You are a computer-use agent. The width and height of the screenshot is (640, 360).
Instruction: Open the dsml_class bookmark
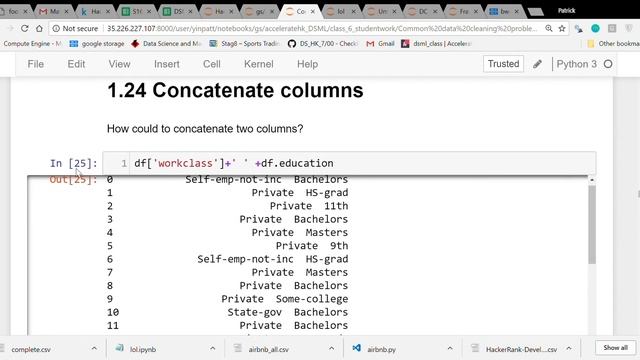(x=436, y=43)
